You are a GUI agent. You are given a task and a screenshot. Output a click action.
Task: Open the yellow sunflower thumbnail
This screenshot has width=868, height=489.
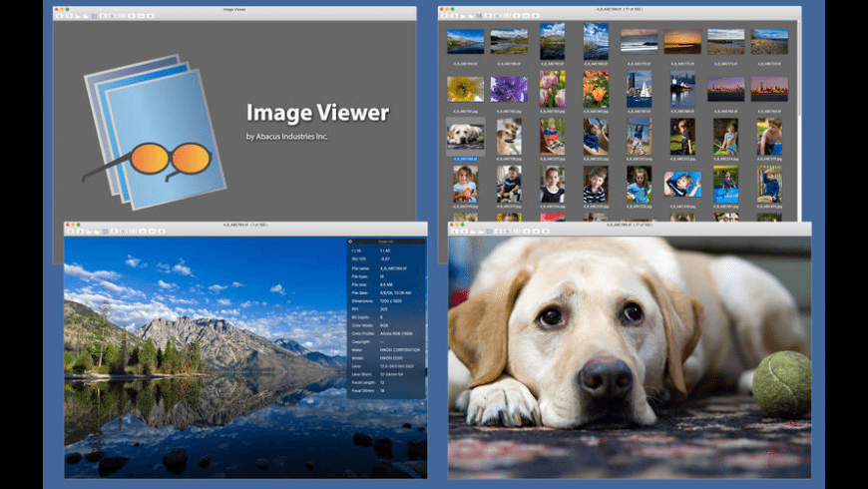point(465,89)
